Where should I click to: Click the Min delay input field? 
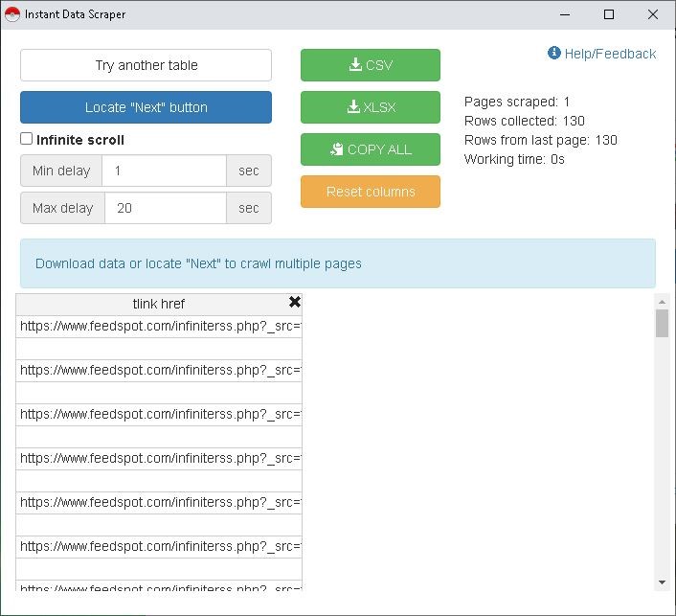click(164, 171)
